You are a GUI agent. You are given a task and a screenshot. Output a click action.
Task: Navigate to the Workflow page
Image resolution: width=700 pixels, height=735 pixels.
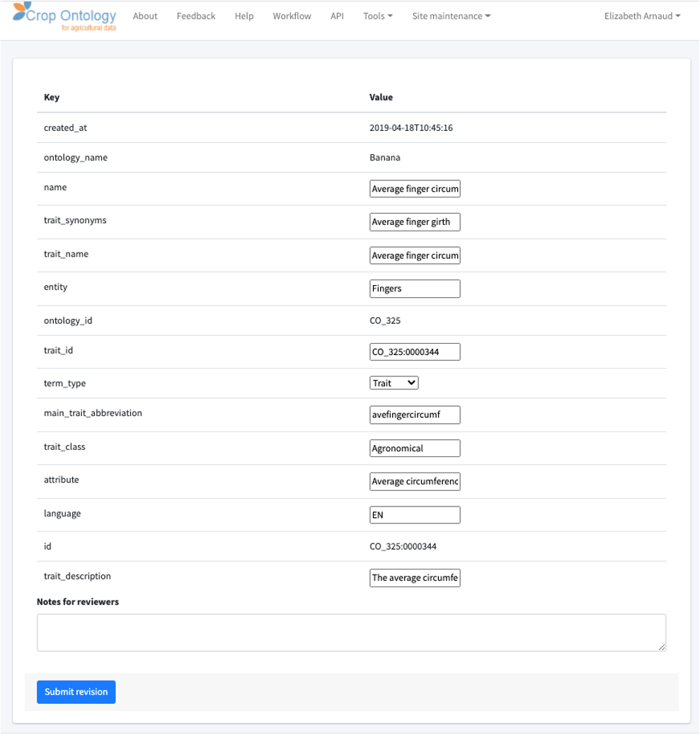point(292,16)
